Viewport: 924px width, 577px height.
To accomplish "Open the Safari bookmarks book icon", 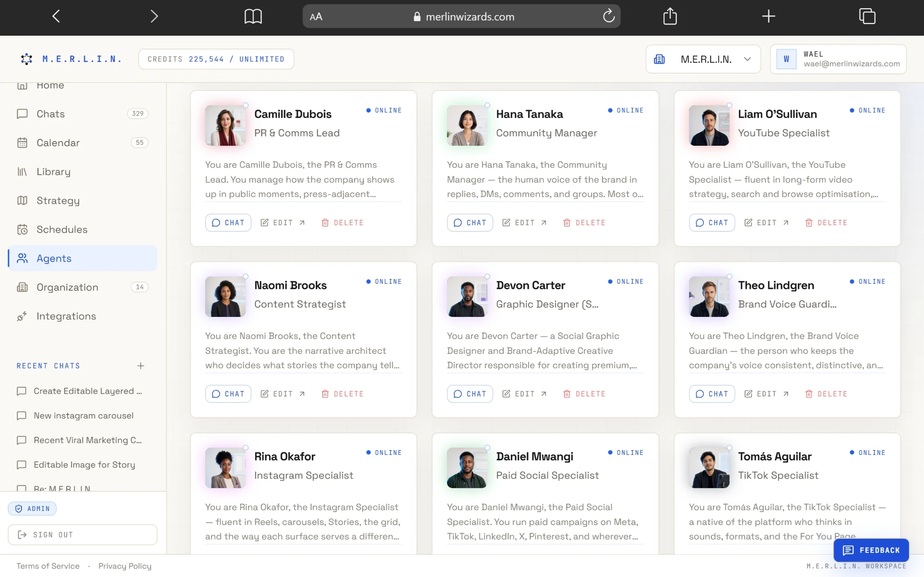I will point(253,17).
